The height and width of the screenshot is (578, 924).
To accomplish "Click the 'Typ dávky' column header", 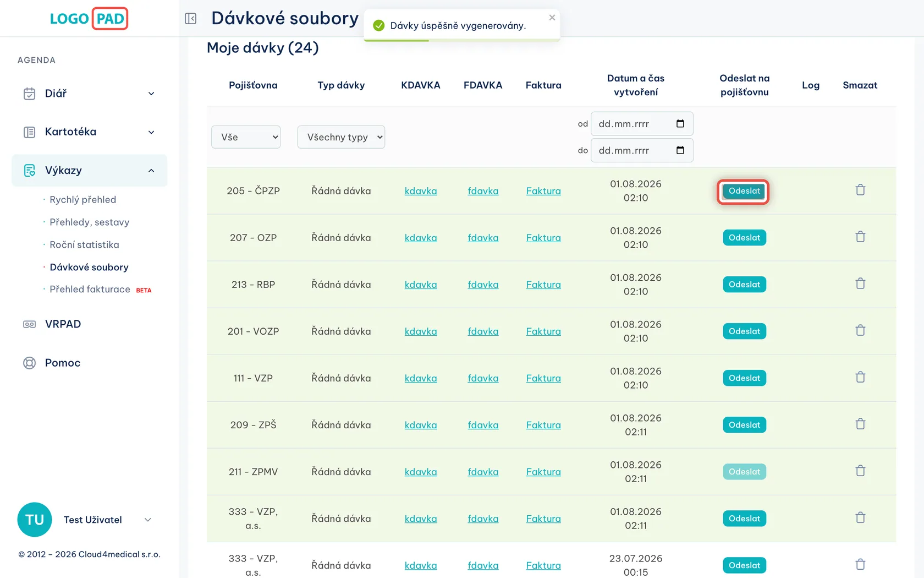I will (x=341, y=85).
